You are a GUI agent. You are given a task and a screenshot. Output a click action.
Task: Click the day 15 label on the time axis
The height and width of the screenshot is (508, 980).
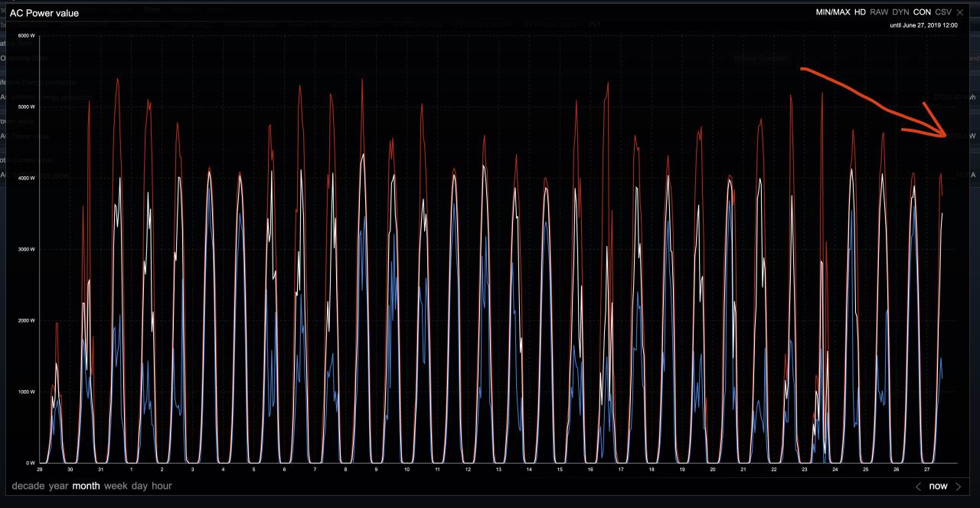click(560, 469)
